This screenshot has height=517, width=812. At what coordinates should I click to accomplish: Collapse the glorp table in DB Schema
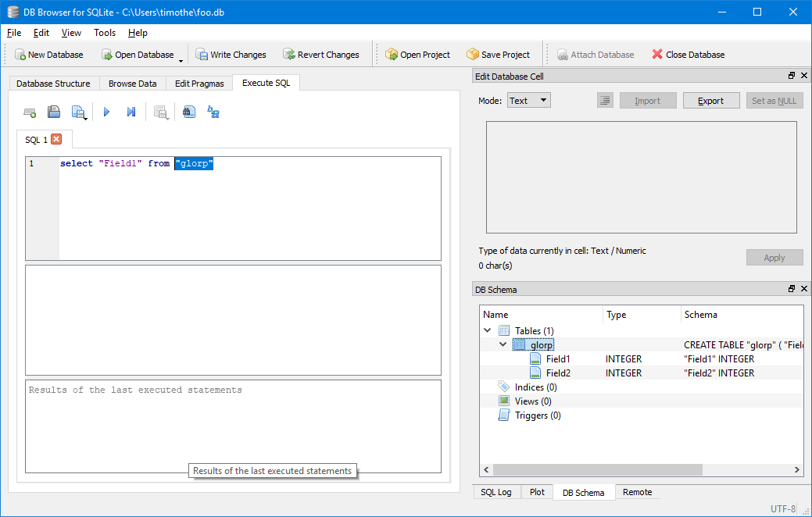[x=503, y=344]
